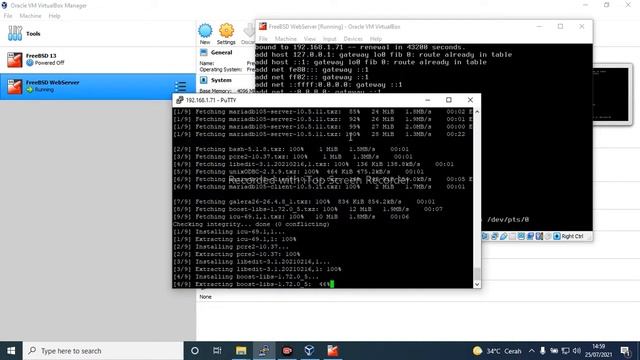
Task: Click the recording status icon in VM window
Action: tap(530, 236)
